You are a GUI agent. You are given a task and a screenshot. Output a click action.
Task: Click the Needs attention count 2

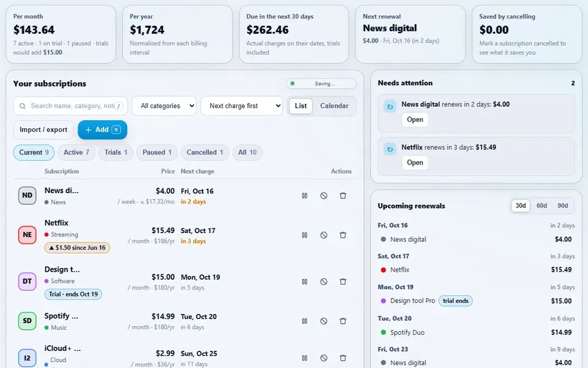click(573, 83)
